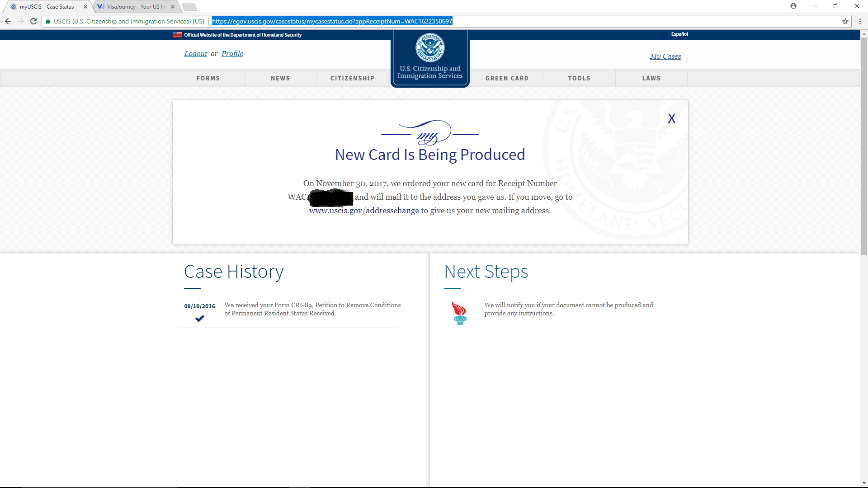This screenshot has height=488, width=868.
Task: Open the NEWS menu
Action: tap(280, 78)
